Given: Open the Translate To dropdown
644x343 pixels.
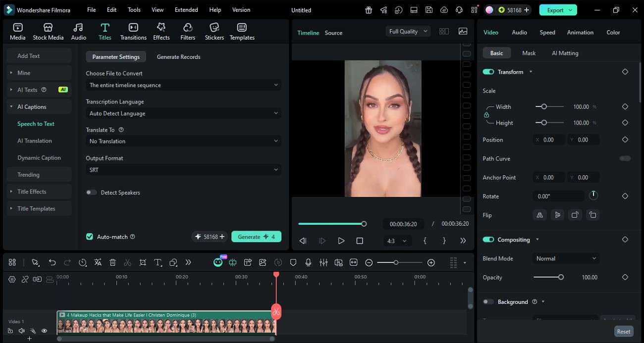Looking at the screenshot, I should coord(183,141).
